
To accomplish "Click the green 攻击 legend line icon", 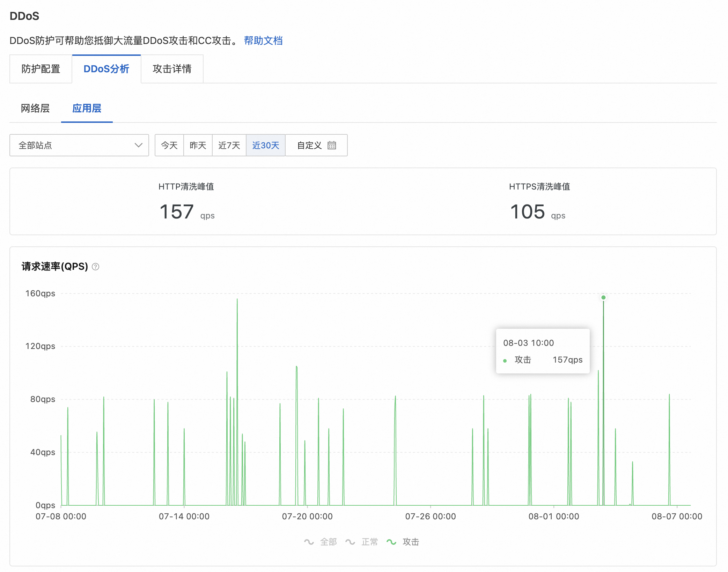I will coord(391,542).
